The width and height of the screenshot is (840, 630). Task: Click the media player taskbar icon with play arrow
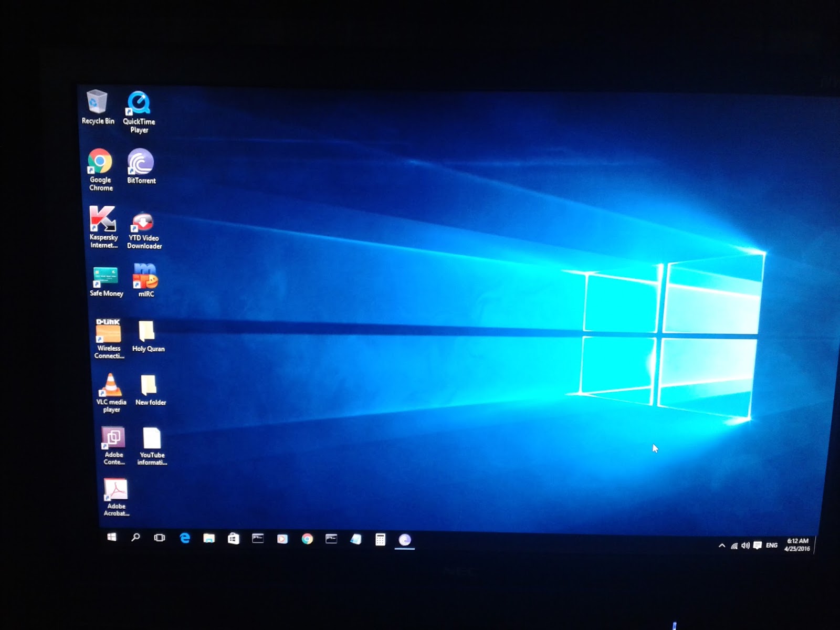(x=282, y=539)
